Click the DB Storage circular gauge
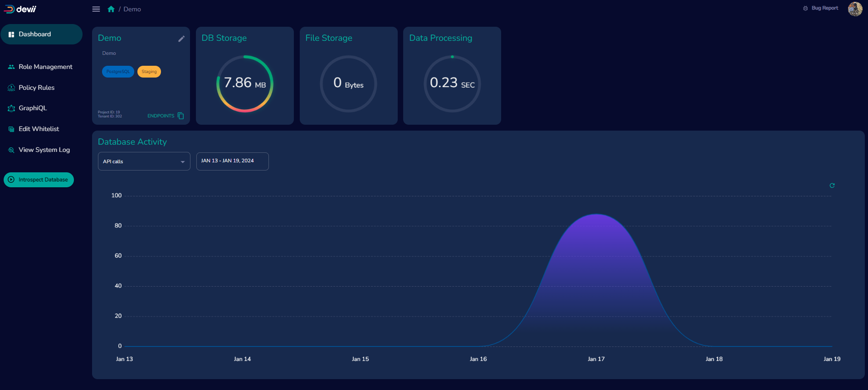868x390 pixels. click(245, 84)
